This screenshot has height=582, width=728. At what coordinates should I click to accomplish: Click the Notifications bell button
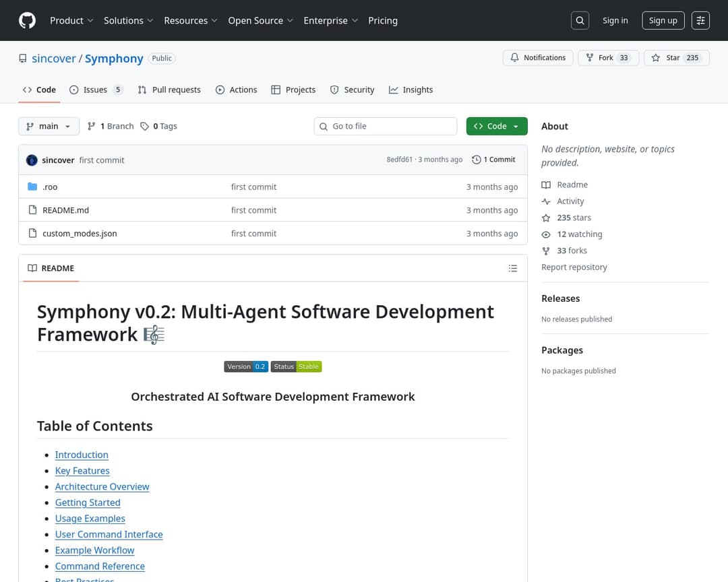point(538,58)
